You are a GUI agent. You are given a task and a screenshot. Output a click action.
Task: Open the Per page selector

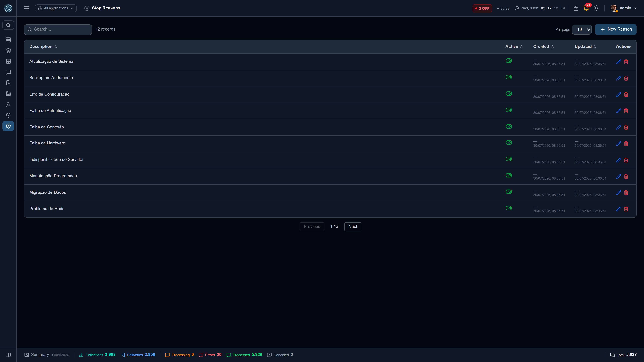click(x=581, y=29)
